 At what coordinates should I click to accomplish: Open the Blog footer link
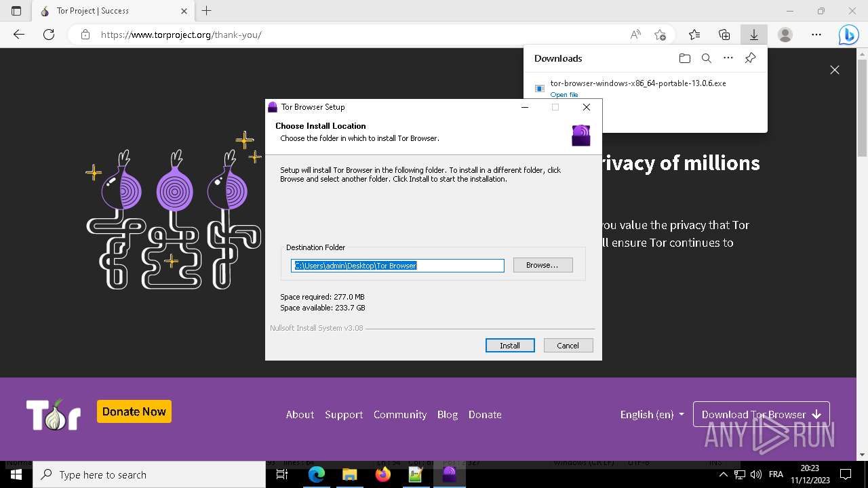pos(448,415)
